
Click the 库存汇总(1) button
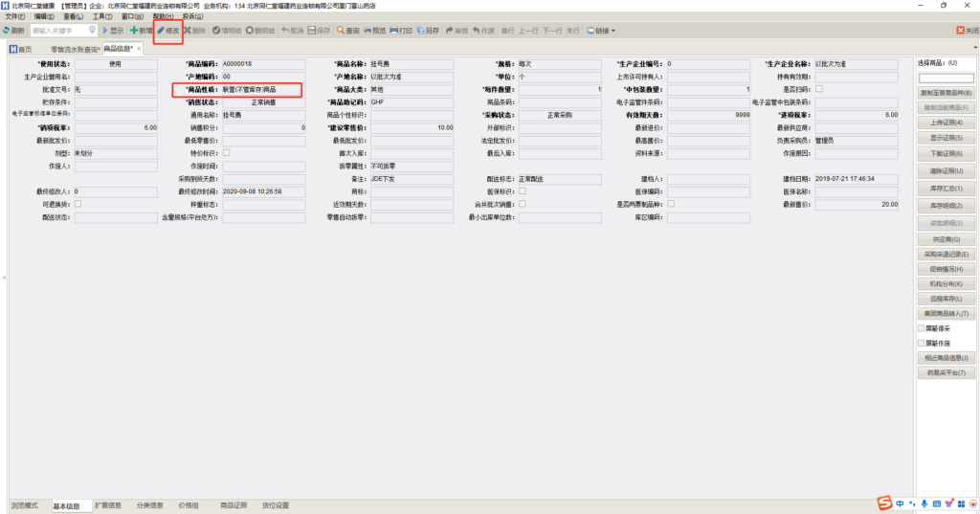tap(946, 189)
